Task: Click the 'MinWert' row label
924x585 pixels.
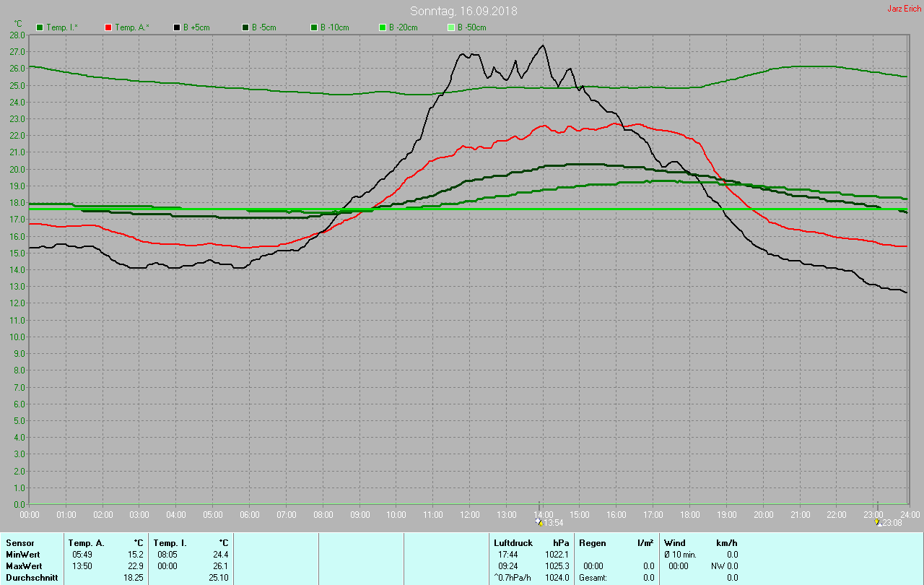Action: [23, 555]
